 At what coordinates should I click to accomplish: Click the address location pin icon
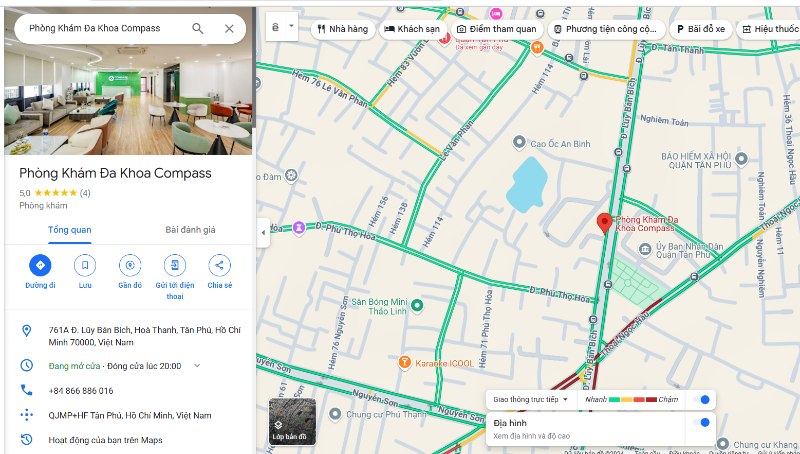27,331
